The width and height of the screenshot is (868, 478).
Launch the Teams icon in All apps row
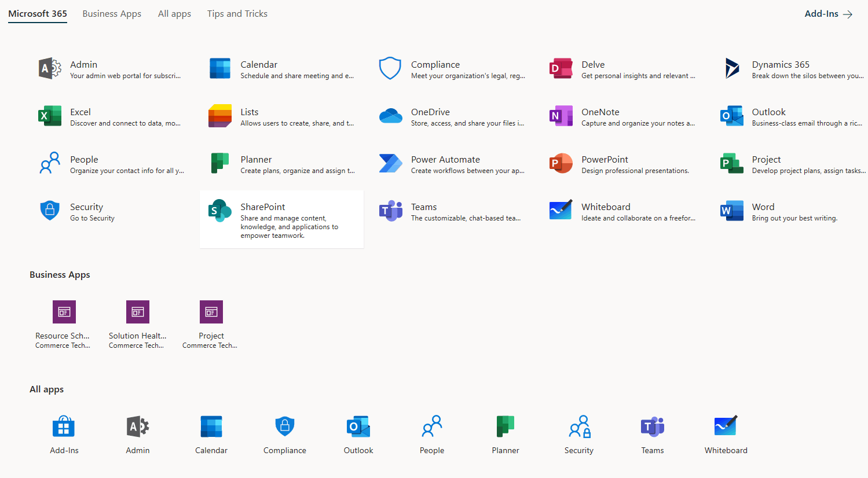click(x=653, y=426)
